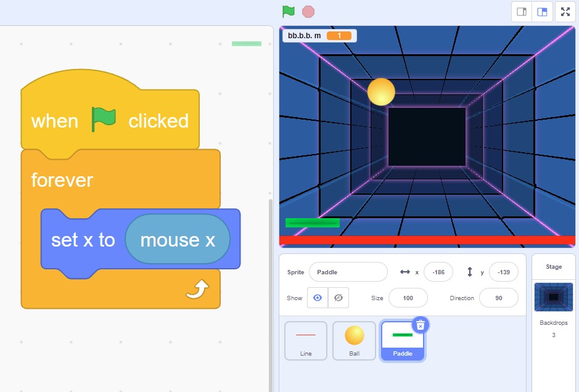
Task: Edit the y position field -139
Action: pyautogui.click(x=504, y=272)
